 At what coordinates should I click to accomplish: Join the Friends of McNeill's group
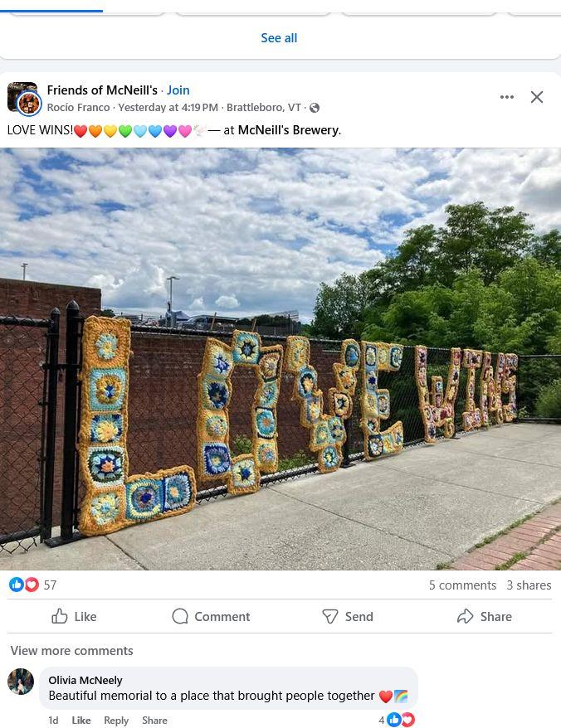click(178, 90)
